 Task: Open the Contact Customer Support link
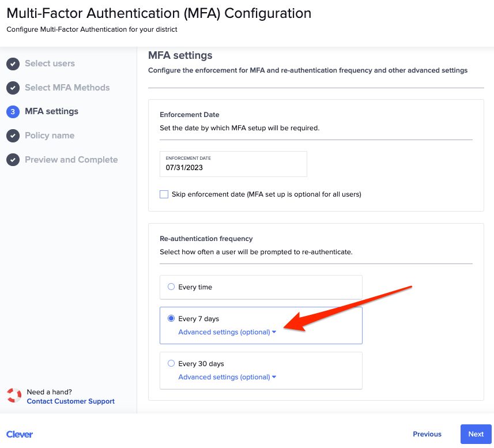[x=70, y=401]
